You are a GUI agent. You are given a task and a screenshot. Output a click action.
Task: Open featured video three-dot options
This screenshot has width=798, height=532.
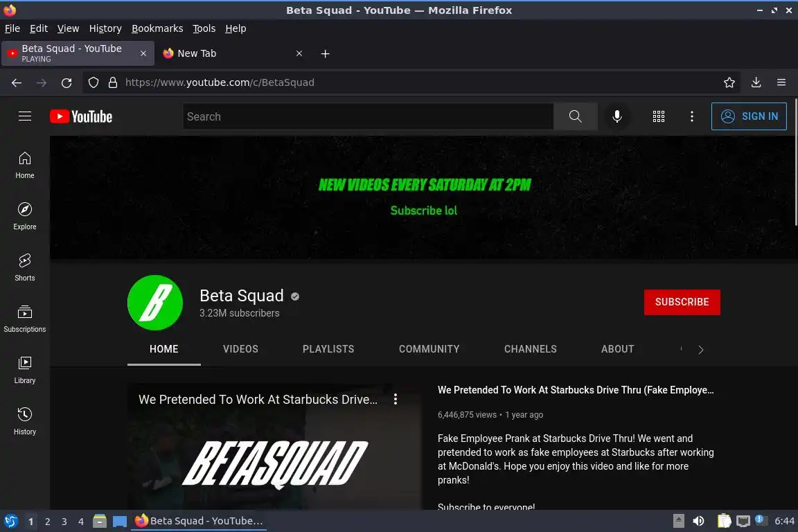395,399
